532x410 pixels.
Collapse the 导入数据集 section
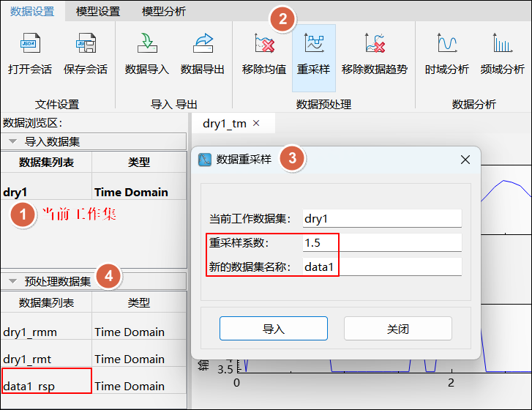pyautogui.click(x=13, y=142)
